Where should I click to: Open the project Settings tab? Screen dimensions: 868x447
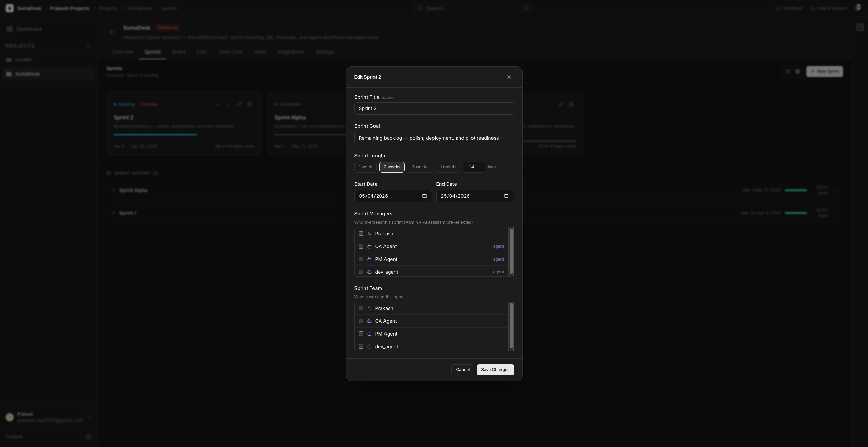pyautogui.click(x=324, y=52)
